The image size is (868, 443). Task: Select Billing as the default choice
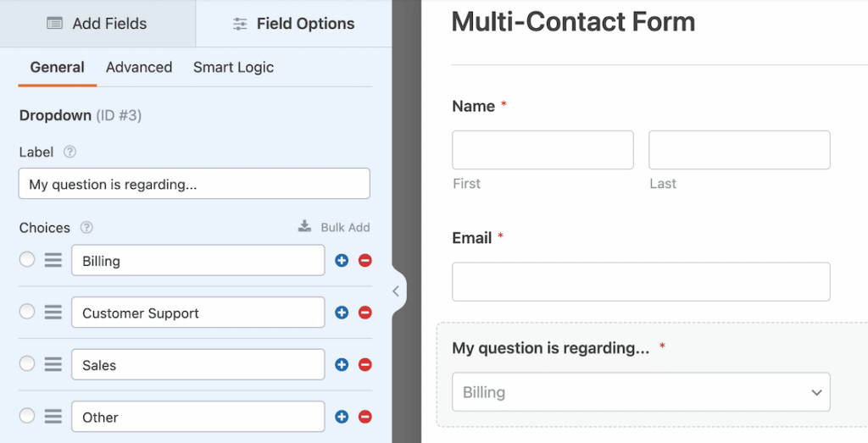[x=27, y=260]
